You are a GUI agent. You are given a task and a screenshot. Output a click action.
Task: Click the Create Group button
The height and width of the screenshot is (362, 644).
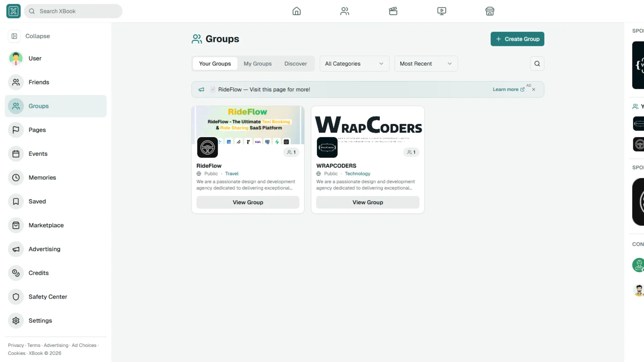coord(517,39)
